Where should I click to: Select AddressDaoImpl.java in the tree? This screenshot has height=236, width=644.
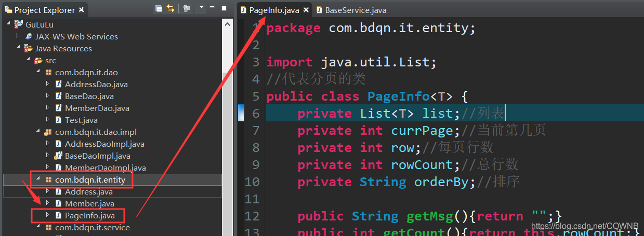[x=104, y=144]
